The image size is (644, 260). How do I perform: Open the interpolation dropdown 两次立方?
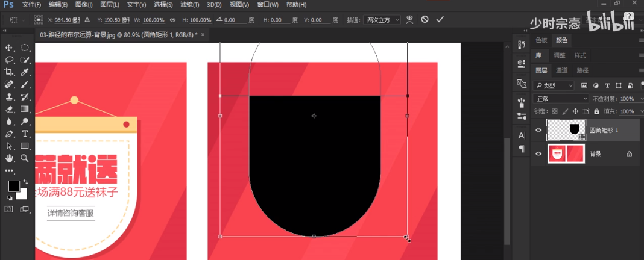tap(382, 20)
